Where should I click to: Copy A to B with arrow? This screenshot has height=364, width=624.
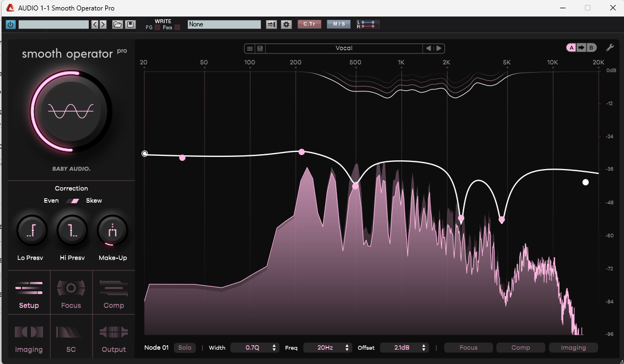[x=582, y=48]
